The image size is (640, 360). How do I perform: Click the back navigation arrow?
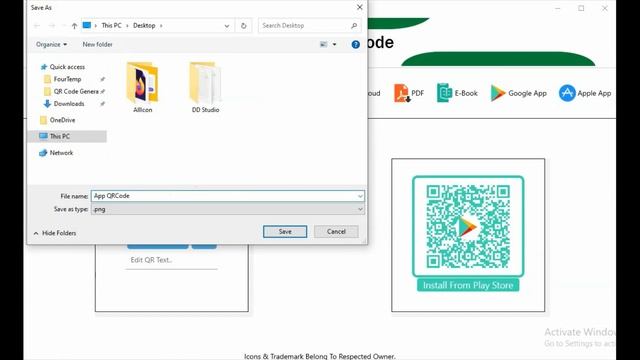point(37,26)
